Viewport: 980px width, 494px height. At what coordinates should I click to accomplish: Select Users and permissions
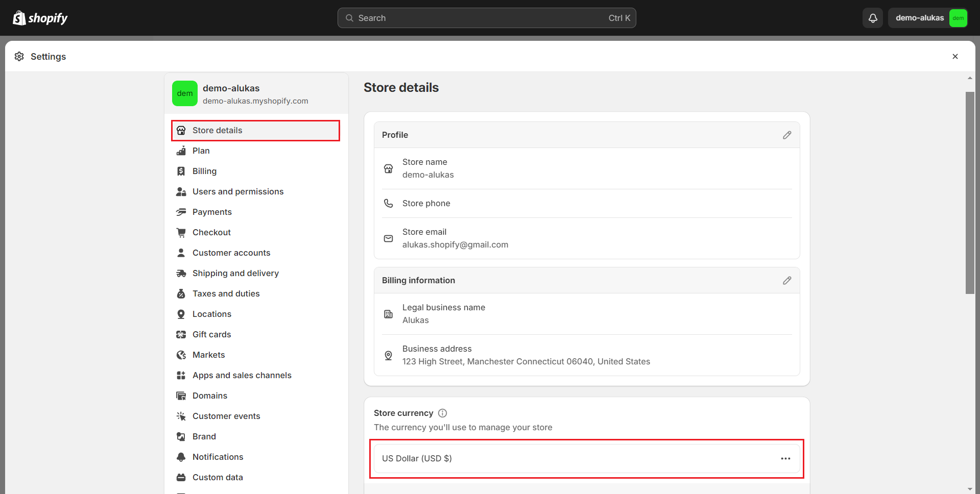tap(238, 191)
